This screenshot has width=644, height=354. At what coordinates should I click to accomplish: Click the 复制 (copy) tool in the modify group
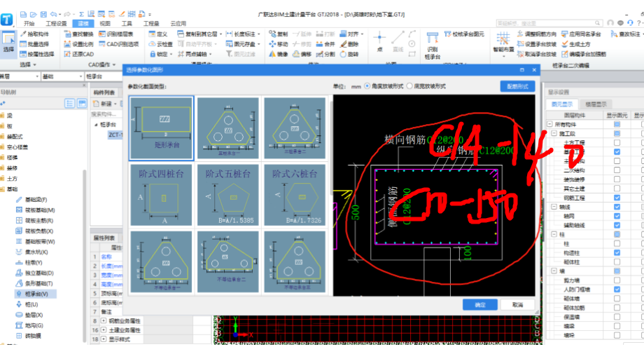click(x=279, y=34)
